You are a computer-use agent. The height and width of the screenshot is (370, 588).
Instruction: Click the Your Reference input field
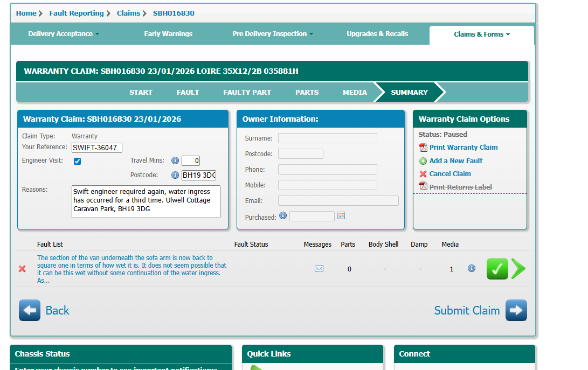(x=97, y=148)
